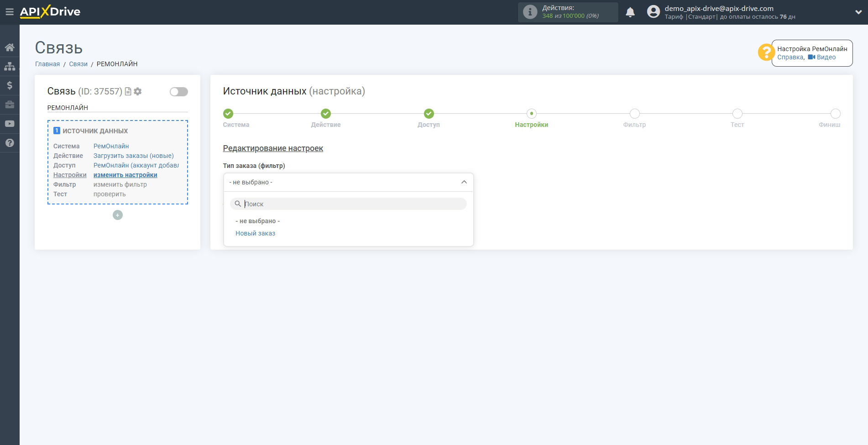Image resolution: width=868 pixels, height=445 pixels.
Task: Click the yellow question mark help icon
Action: 766,52
